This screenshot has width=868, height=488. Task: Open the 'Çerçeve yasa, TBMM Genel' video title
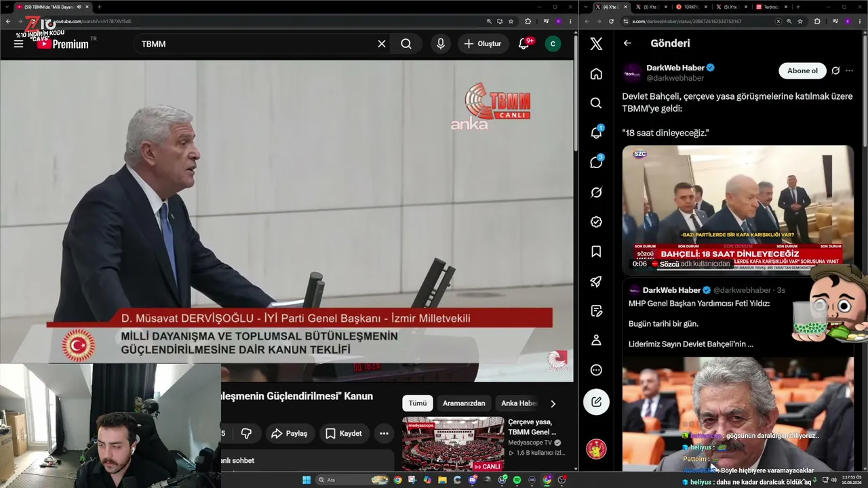532,426
